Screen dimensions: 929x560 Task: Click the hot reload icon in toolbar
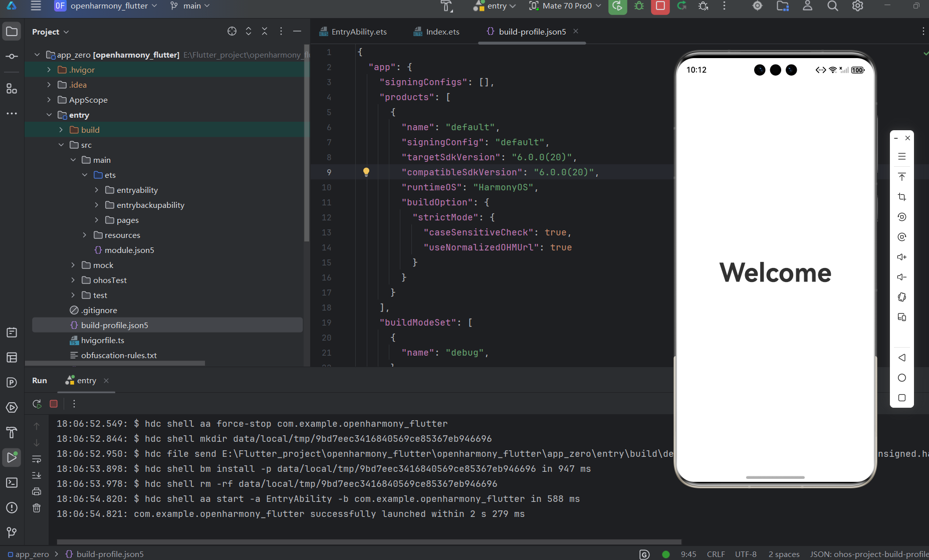[682, 6]
